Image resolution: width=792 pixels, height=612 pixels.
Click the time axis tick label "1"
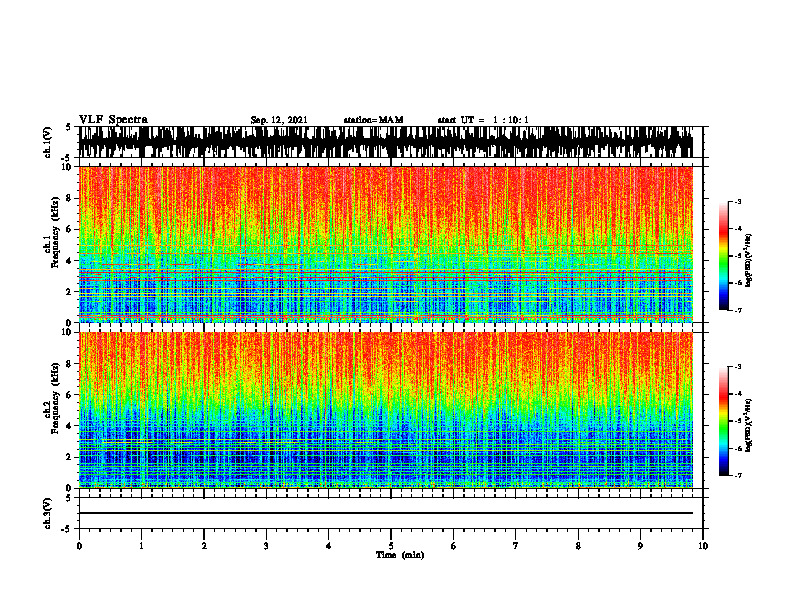pyautogui.click(x=141, y=546)
